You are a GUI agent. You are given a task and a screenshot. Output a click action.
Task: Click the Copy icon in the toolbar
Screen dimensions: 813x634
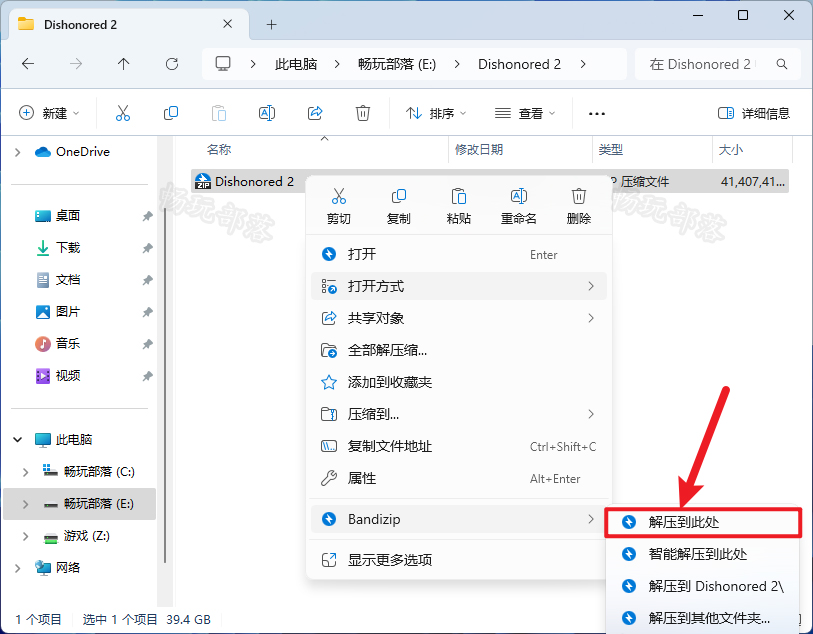tap(171, 113)
